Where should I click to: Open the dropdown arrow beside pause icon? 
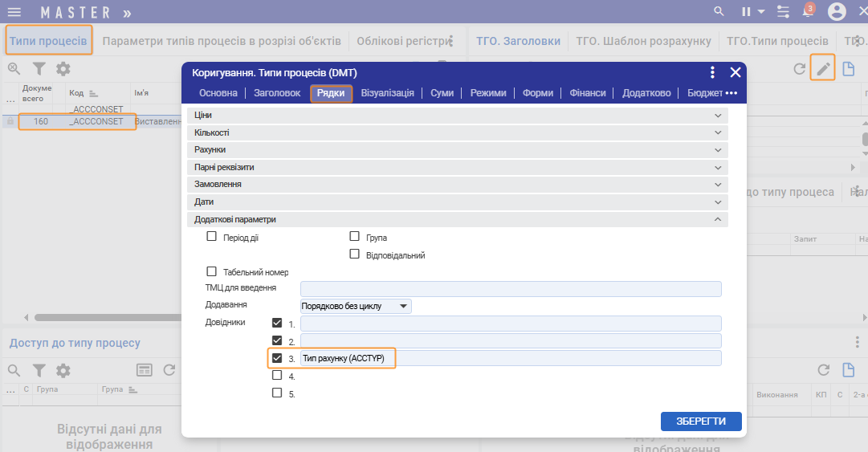coord(761,11)
